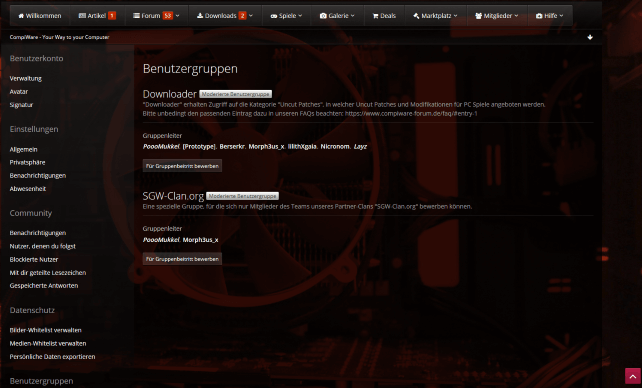
Task: Apply to join the Downloader group
Action: tap(182, 166)
